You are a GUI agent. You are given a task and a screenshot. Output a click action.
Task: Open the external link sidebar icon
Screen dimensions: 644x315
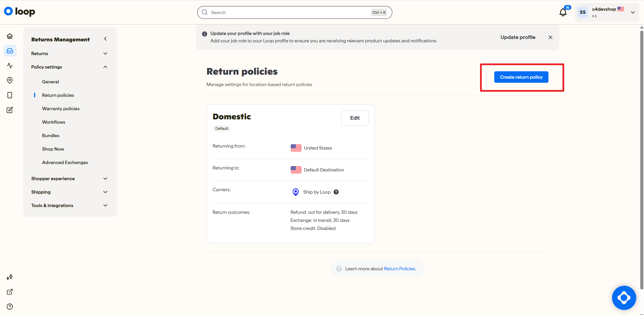click(x=10, y=292)
